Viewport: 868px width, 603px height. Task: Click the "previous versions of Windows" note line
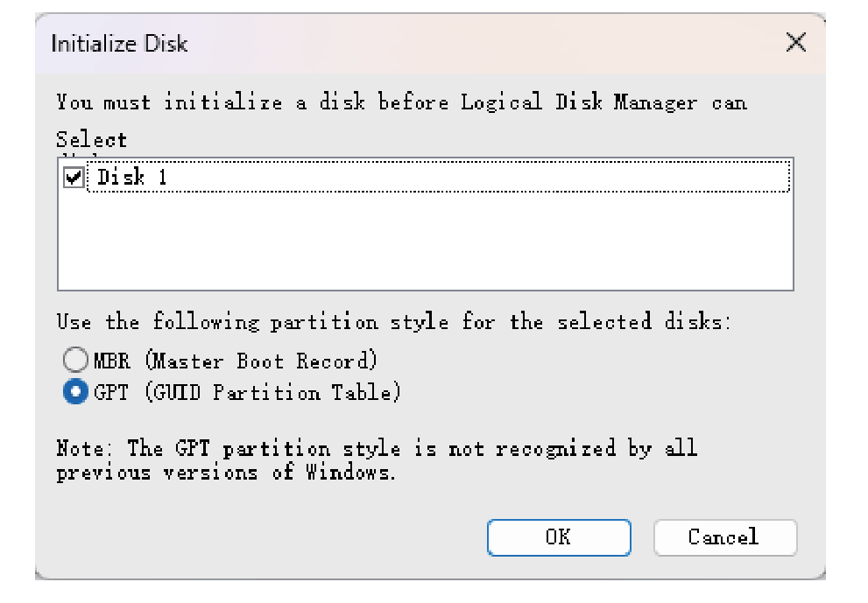tap(226, 473)
